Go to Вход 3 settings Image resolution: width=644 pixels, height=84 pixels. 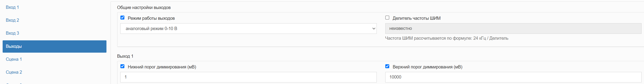(x=12, y=33)
